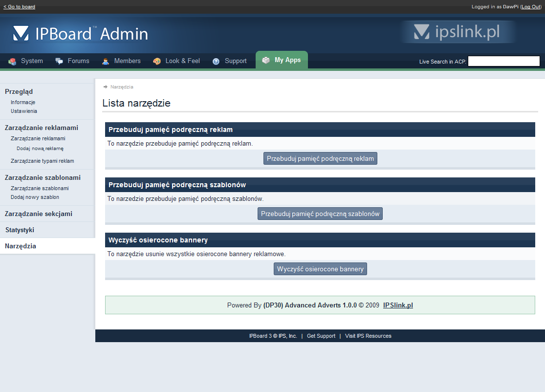The image size is (545, 392).
Task: Visit the IPSlink.pl footer link
Action: [398, 305]
